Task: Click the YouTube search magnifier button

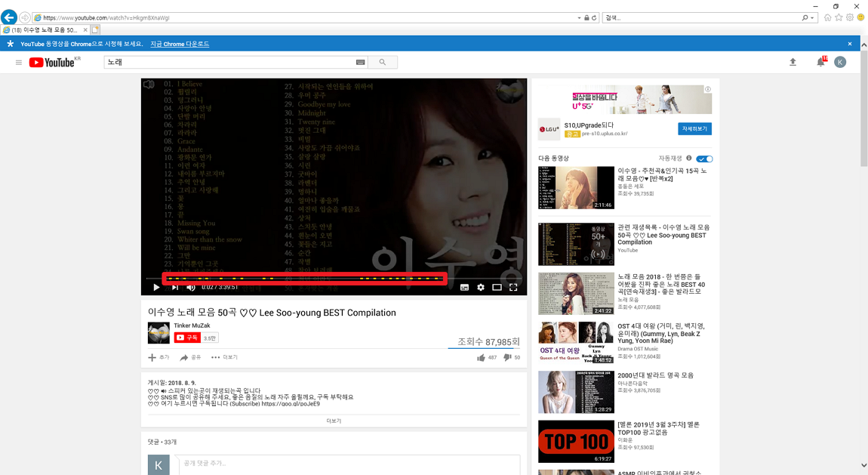Action: 383,63
